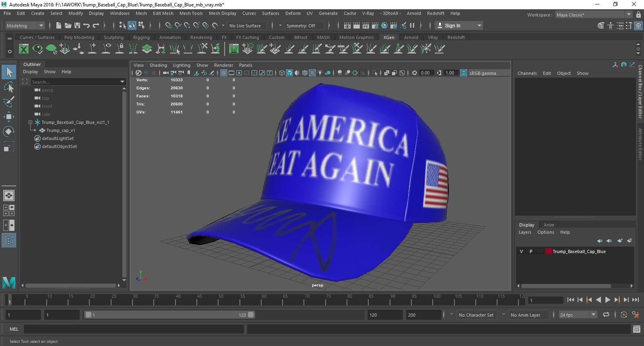Open the Channel Box icon at top right
644x346 pixels.
pyautogui.click(x=638, y=25)
